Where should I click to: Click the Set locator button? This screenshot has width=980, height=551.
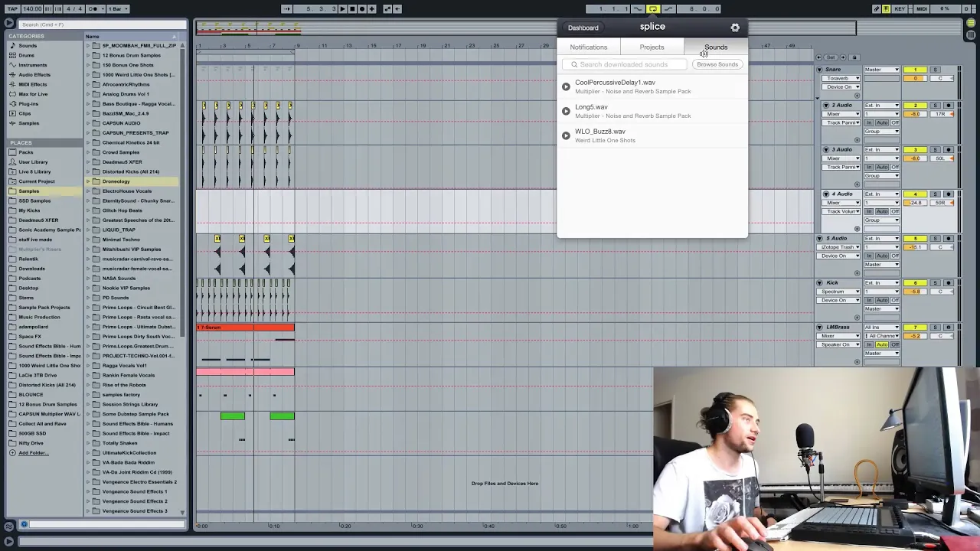[x=831, y=57]
